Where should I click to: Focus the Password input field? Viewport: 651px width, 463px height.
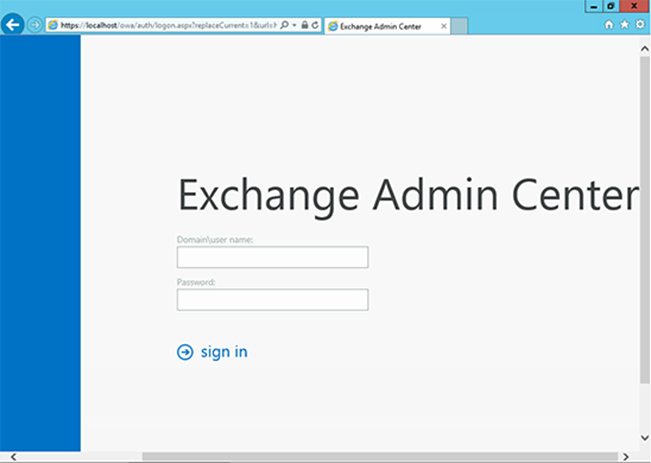coord(272,300)
